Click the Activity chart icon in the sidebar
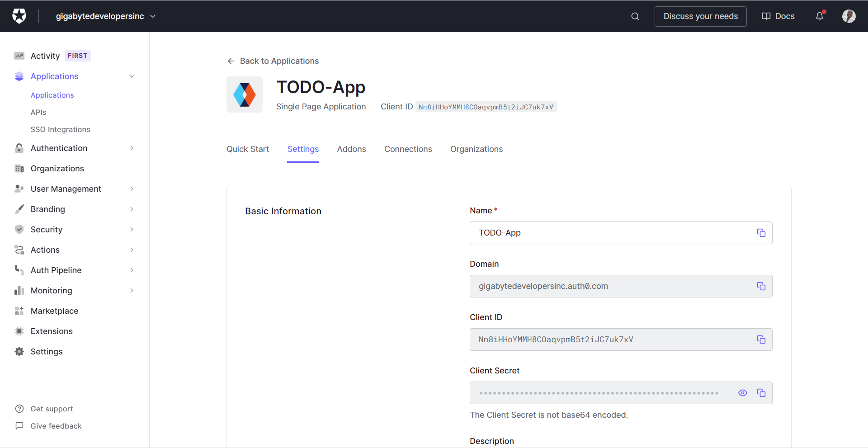This screenshot has width=868, height=448. click(x=19, y=56)
